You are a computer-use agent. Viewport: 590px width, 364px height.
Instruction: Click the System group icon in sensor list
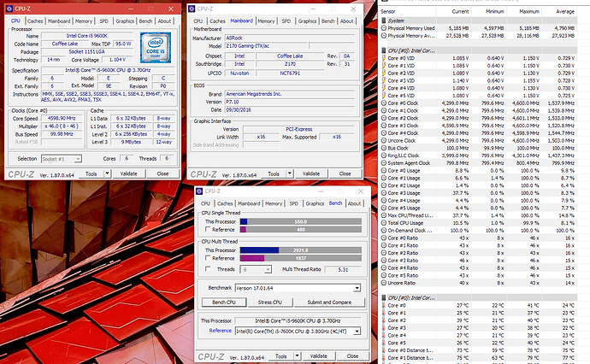384,21
